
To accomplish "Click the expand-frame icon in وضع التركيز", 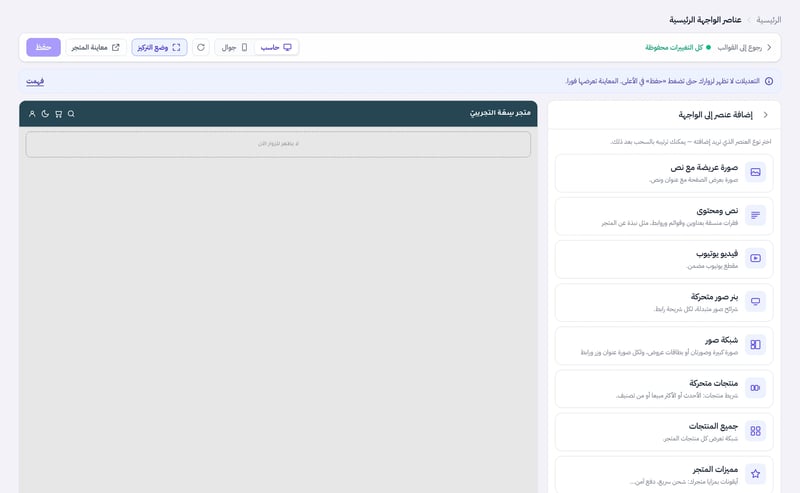I will click(x=177, y=47).
